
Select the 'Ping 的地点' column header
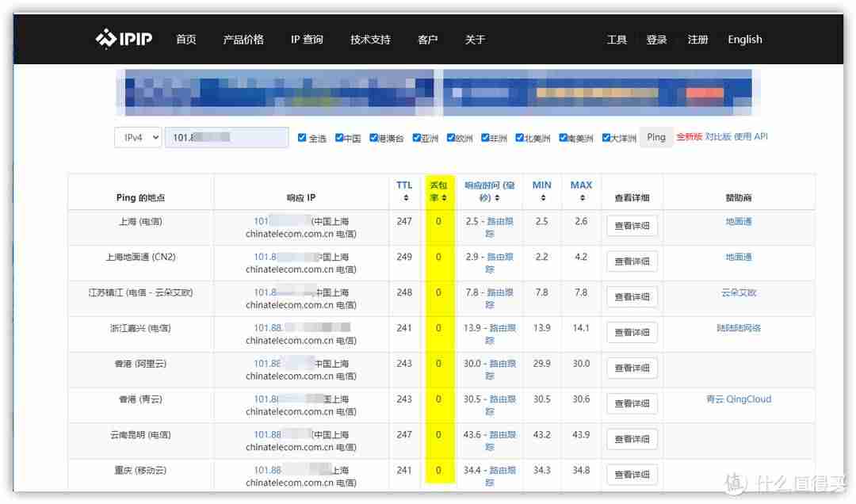[x=140, y=197]
